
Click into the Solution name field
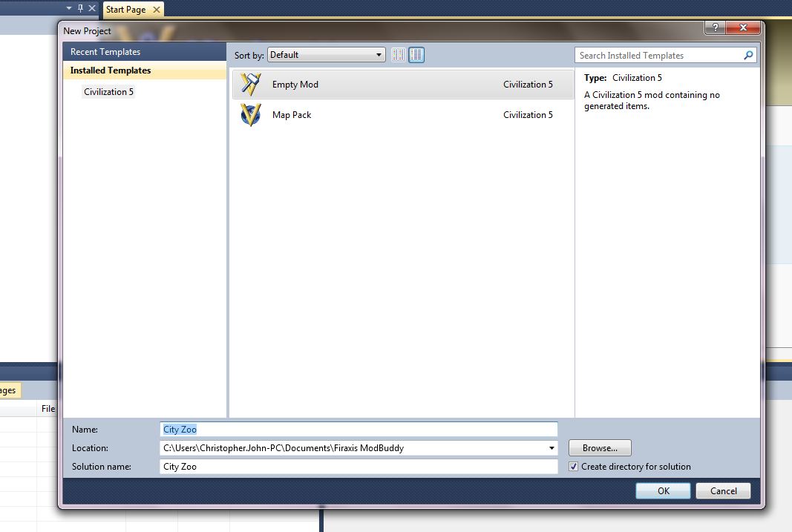pos(359,467)
